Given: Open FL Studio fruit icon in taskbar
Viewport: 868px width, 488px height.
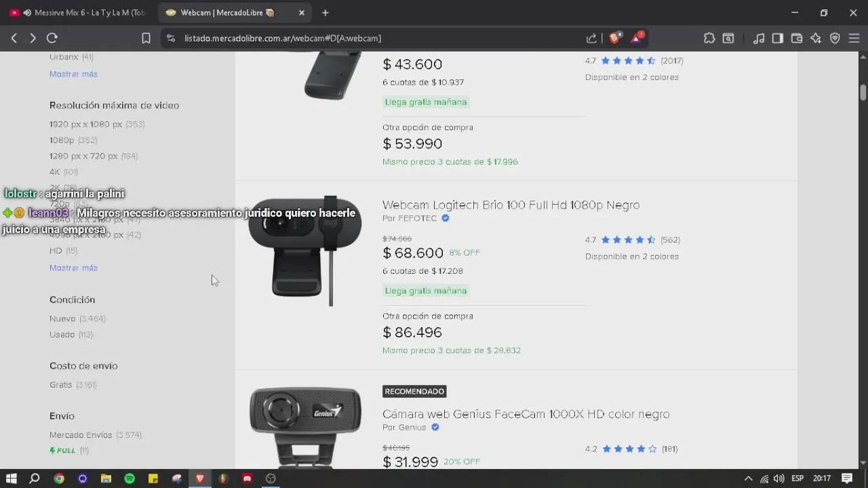Looking at the screenshot, I should click(x=223, y=479).
